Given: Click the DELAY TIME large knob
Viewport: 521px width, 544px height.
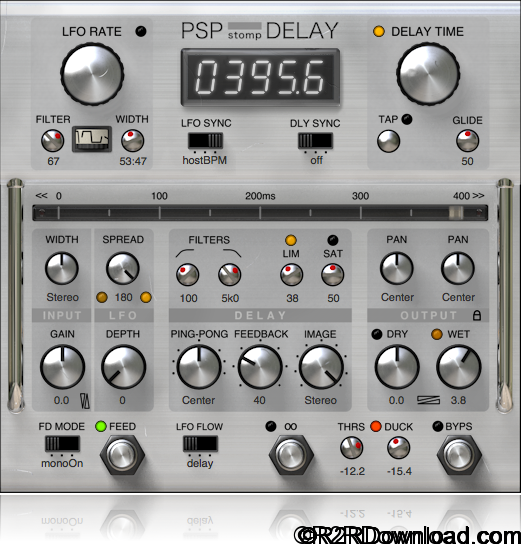Looking at the screenshot, I should click(428, 74).
